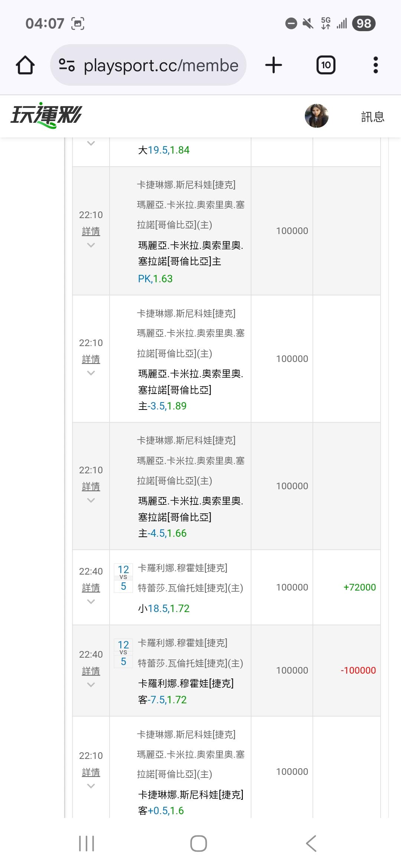Expand the 主-4.5,1.66 bet row chevron
This screenshot has height=868, width=401.
(x=91, y=500)
